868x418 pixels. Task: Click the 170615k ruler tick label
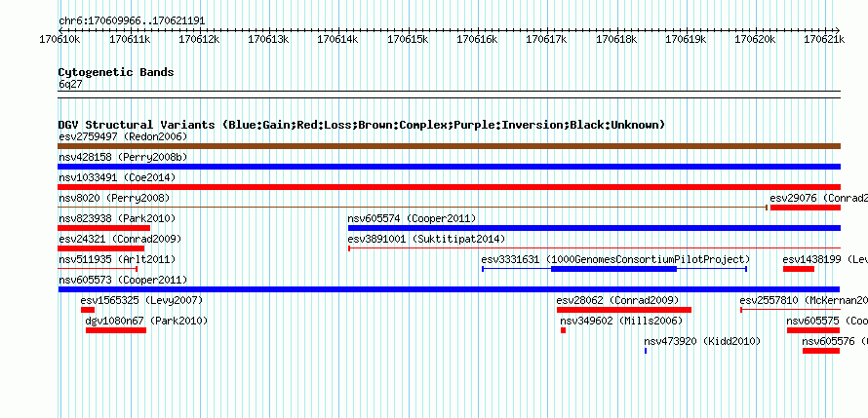(408, 39)
